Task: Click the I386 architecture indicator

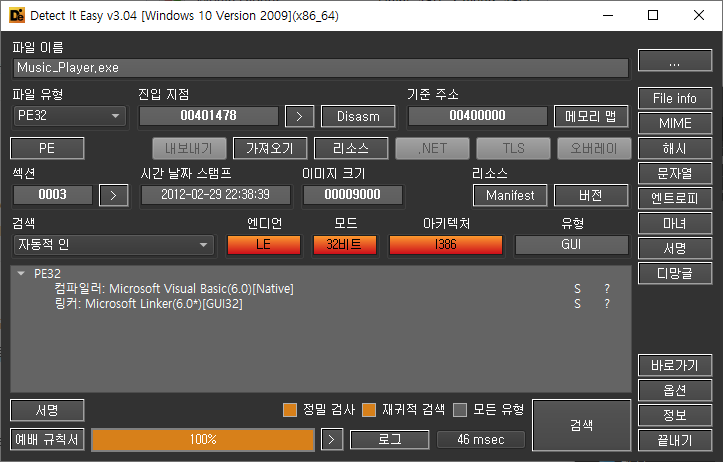Action: coord(445,244)
